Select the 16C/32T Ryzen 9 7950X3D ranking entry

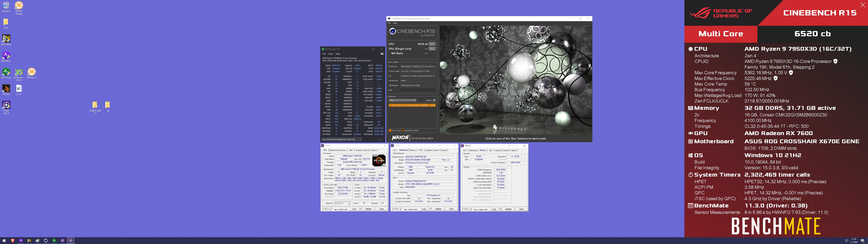click(x=412, y=105)
